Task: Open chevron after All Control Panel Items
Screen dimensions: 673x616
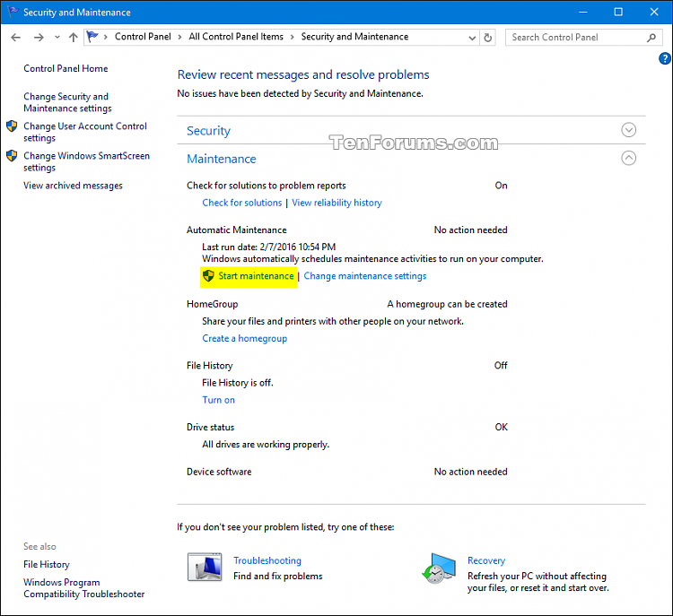Action: click(293, 38)
